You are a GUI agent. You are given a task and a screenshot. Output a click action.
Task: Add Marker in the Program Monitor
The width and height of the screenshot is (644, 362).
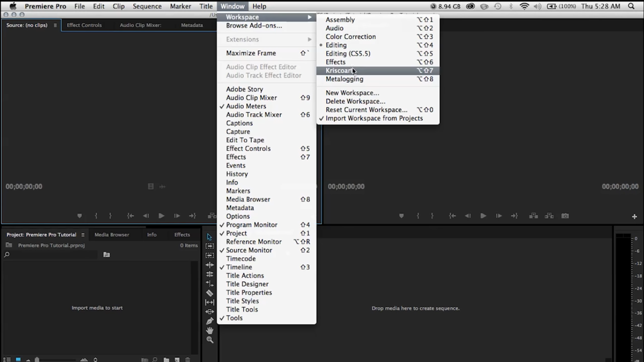(401, 216)
